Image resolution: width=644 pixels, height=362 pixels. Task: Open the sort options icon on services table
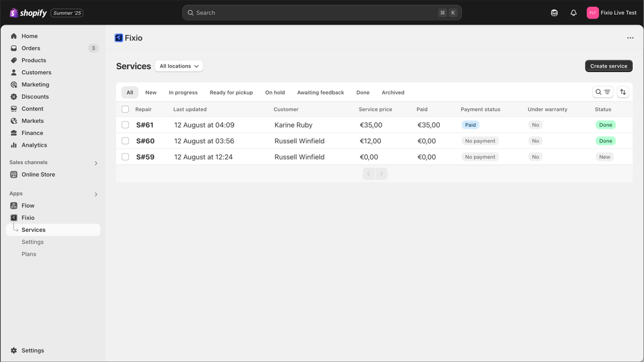[623, 92]
